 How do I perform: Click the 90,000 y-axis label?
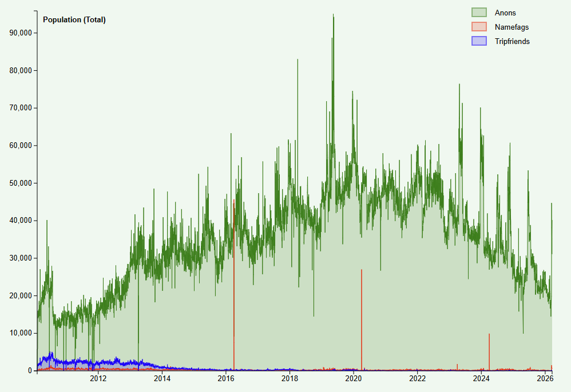(x=21, y=33)
